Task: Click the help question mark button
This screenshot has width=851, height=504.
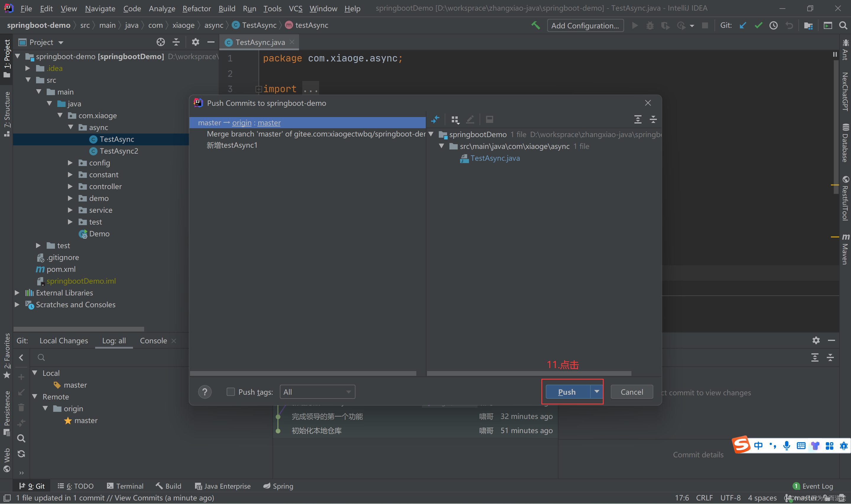Action: click(204, 392)
